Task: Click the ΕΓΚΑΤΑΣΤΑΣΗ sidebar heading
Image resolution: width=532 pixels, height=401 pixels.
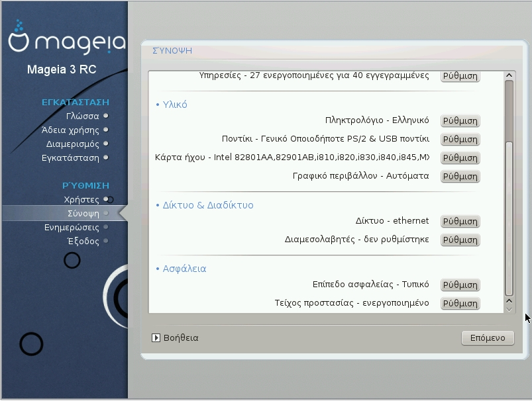Action: tap(76, 102)
